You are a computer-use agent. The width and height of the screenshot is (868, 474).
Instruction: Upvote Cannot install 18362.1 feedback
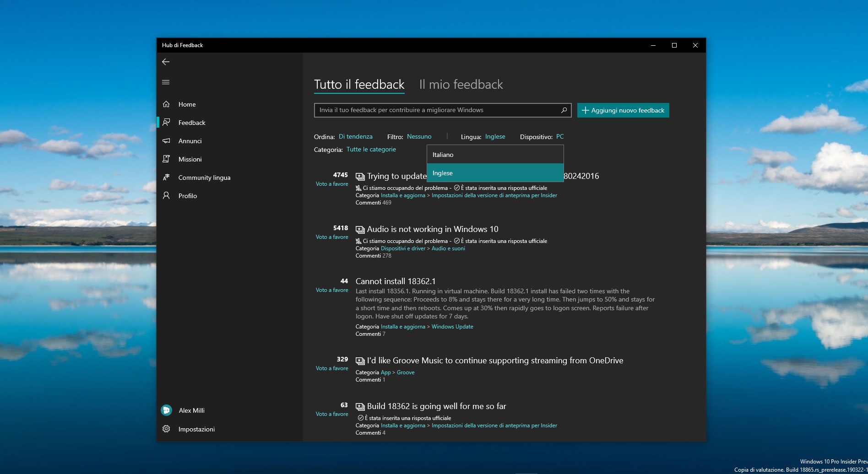coord(332,290)
